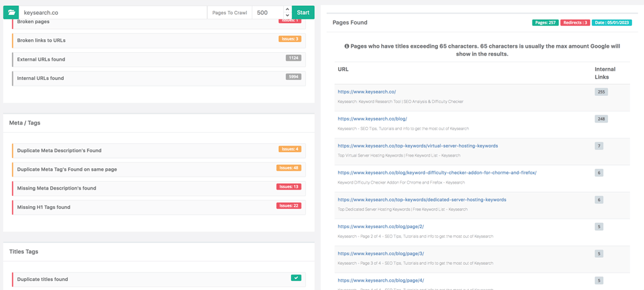The width and height of the screenshot is (644, 290).
Task: Click the Titles Tags section heading
Action: point(24,251)
